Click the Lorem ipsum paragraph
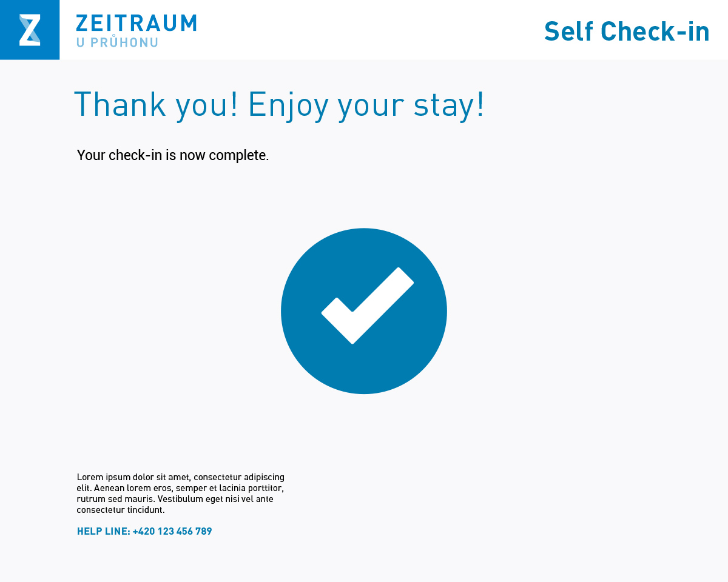The width and height of the screenshot is (728, 582). pyautogui.click(x=181, y=493)
